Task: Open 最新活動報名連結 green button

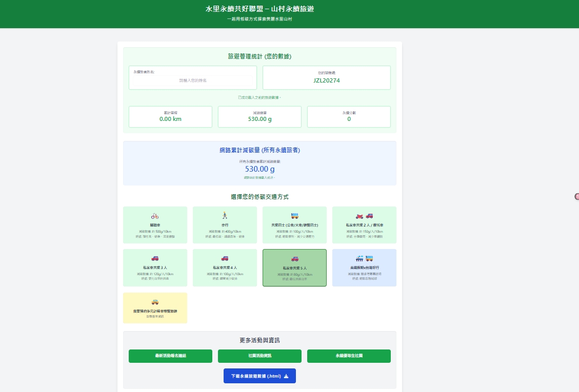Action: pos(170,356)
